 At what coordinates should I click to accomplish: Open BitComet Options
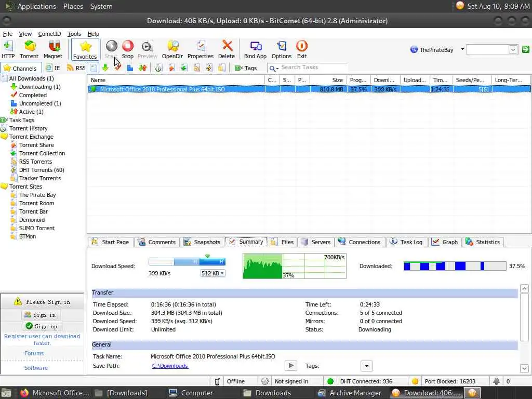[x=281, y=49]
